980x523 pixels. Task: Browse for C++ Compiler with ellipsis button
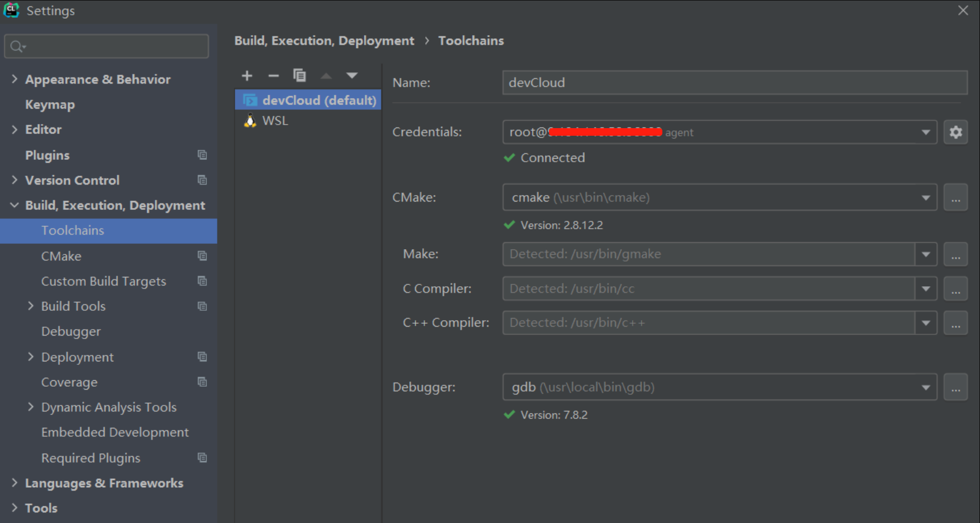[956, 323]
